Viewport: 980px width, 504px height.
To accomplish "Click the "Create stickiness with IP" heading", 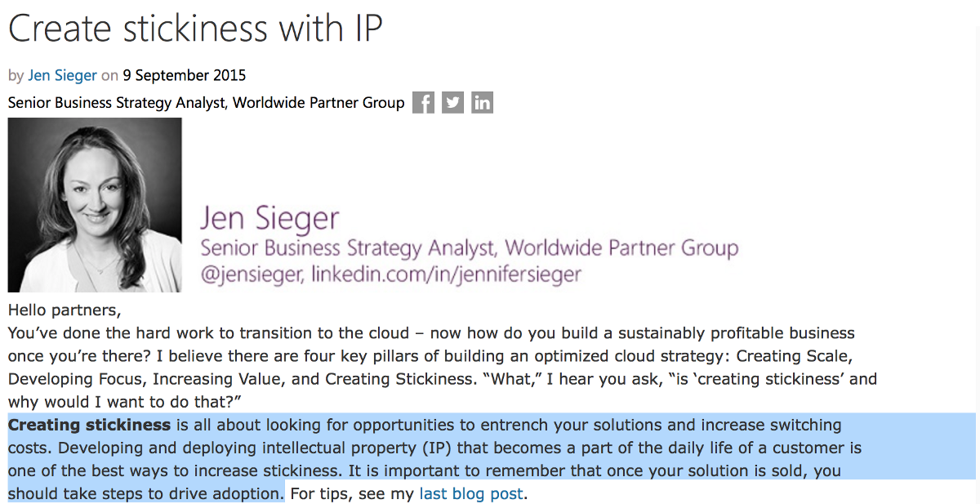I will 195,29.
